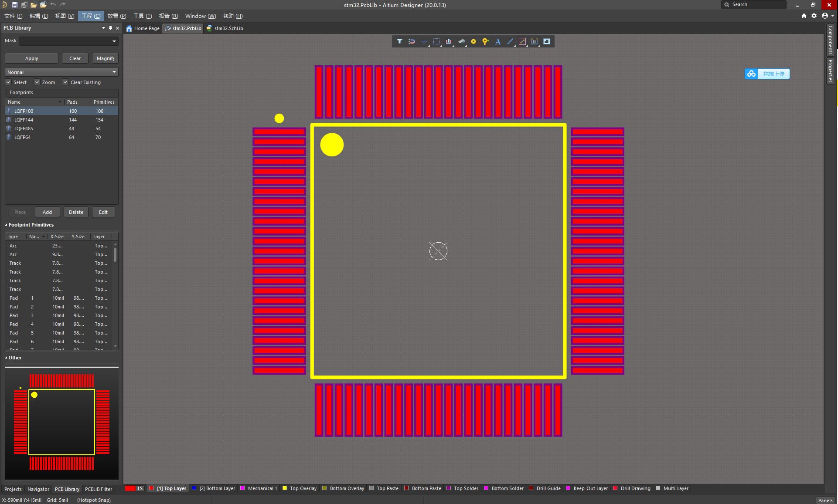Select the place fill region tool
This screenshot has height=504, width=838.
546,41
